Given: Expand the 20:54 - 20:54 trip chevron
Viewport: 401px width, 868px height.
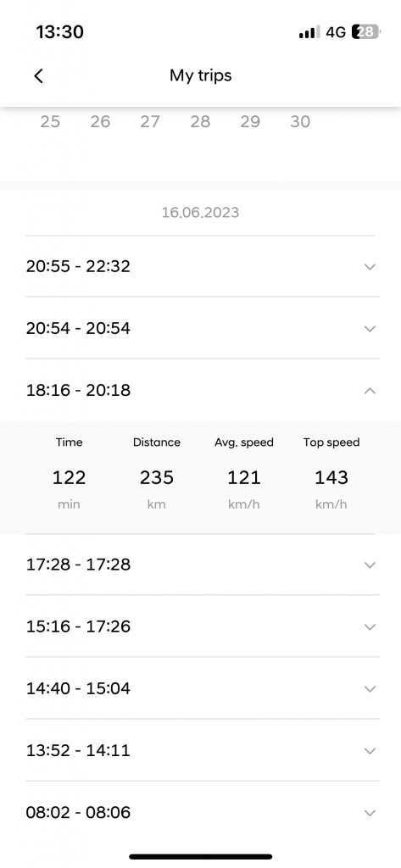Looking at the screenshot, I should [x=370, y=328].
